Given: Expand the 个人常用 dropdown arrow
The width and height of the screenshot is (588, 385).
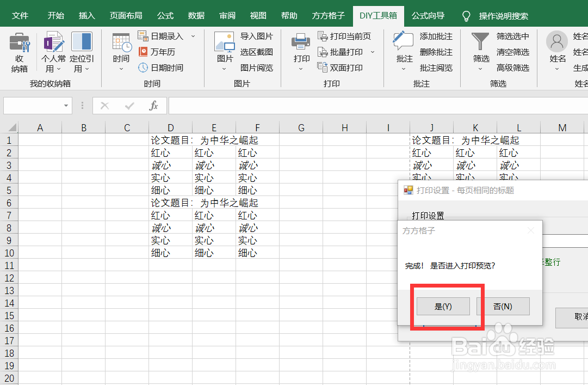Looking at the screenshot, I should [59, 69].
